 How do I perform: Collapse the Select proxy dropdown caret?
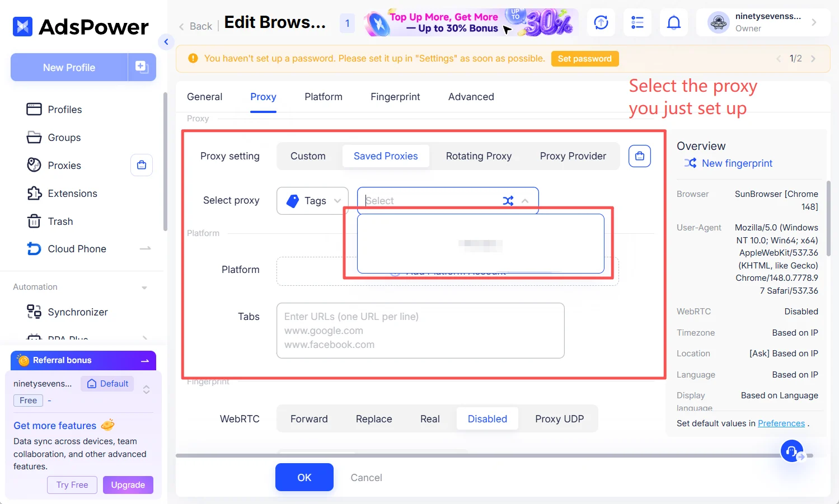click(525, 200)
